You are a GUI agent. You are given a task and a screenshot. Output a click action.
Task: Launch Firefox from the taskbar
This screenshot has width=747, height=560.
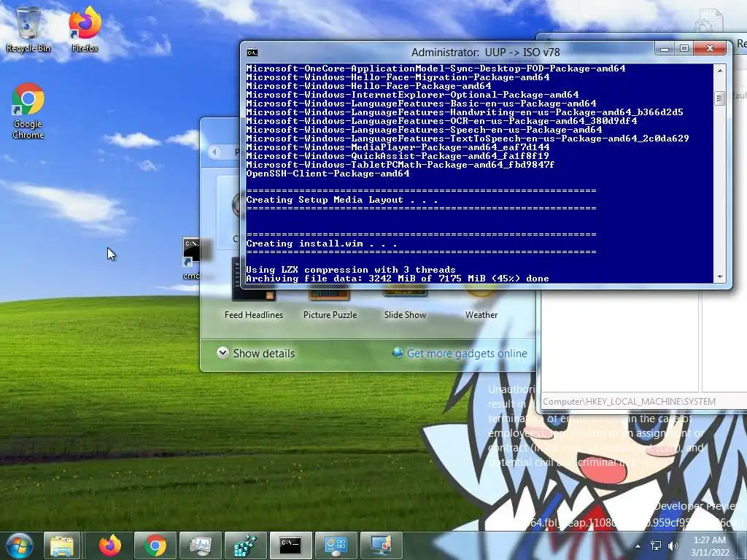click(x=110, y=545)
